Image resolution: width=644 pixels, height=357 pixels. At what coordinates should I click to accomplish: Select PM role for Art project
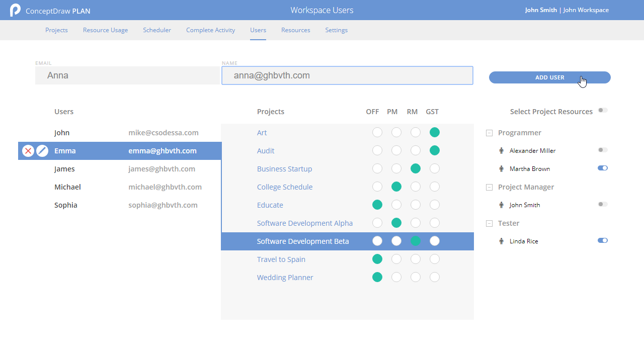(396, 133)
